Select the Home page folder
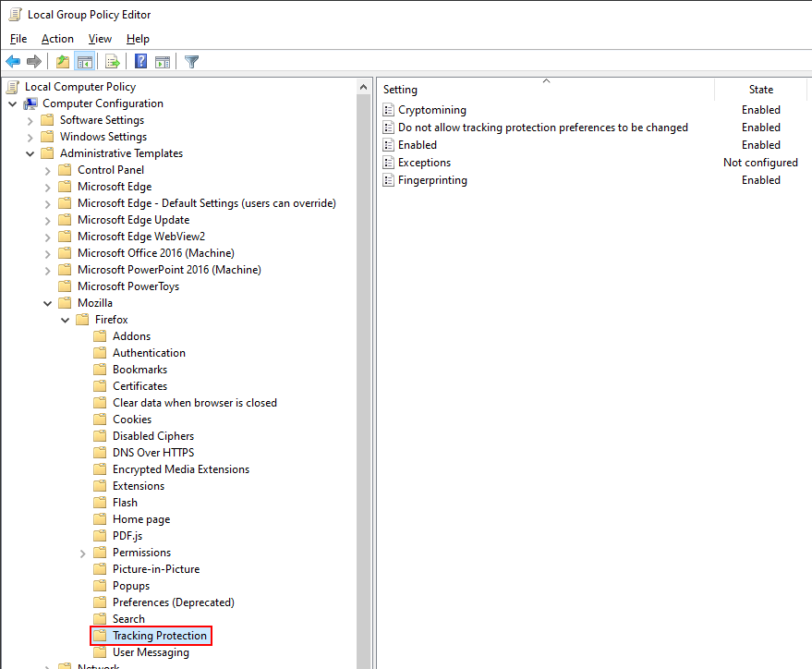 coord(141,519)
